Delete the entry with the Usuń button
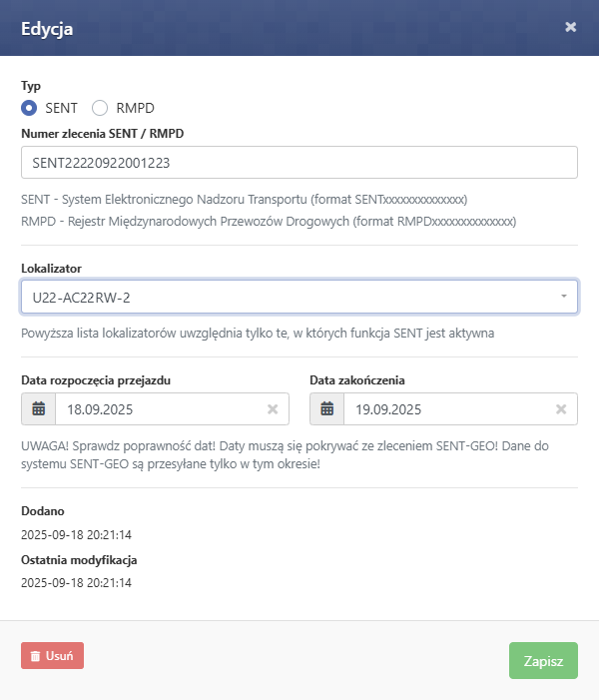This screenshot has width=599, height=700. click(x=52, y=656)
